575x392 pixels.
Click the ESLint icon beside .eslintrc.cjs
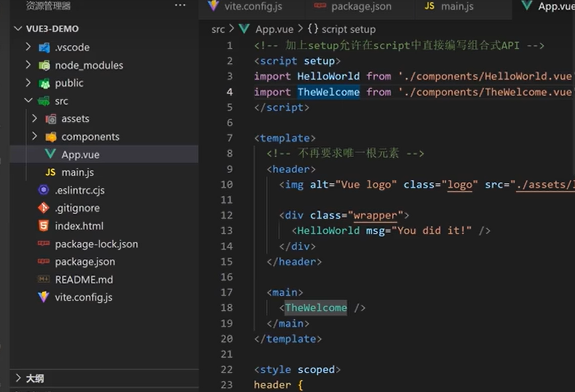tap(44, 190)
